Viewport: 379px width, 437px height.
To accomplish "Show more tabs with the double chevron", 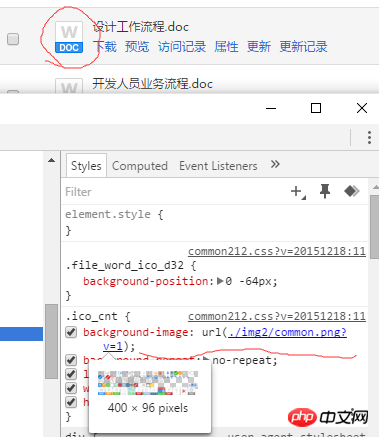I will 275,164.
